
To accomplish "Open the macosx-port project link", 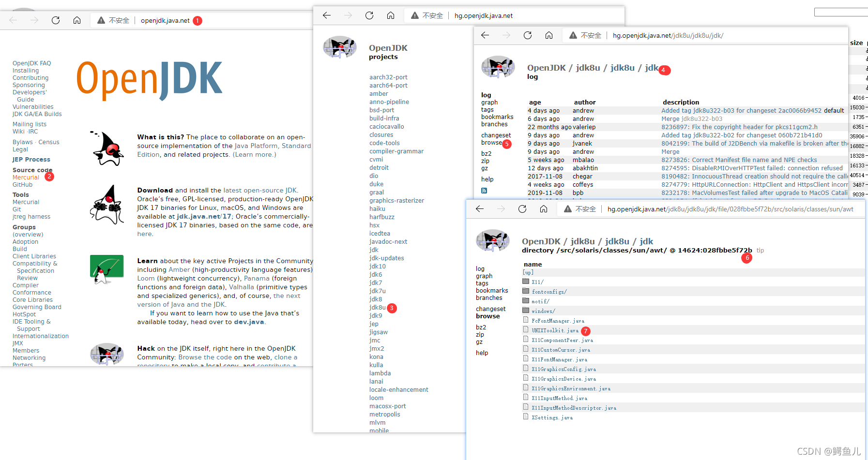I will coord(387,406).
